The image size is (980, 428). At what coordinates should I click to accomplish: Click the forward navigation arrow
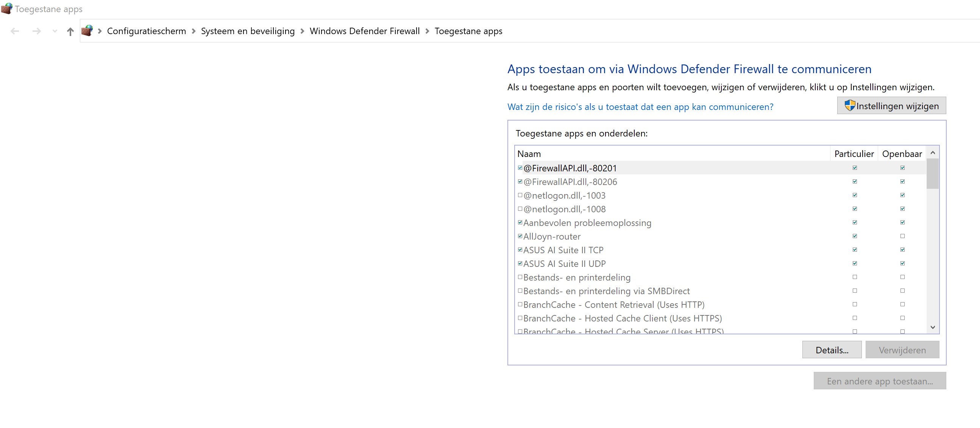[36, 31]
